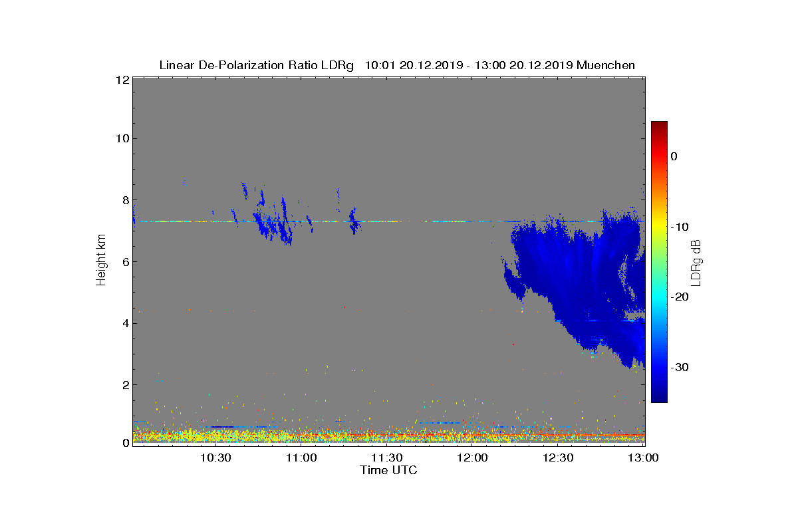Click the height tick label 2
Screen dimensions: 798x532
coord(124,384)
